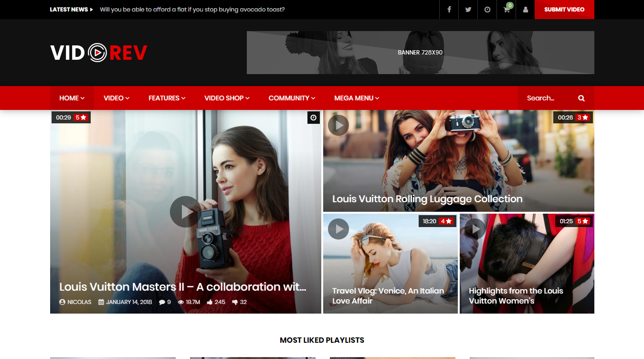The image size is (644, 359).
Task: Click the Most Liked Playlists heading
Action: click(322, 340)
